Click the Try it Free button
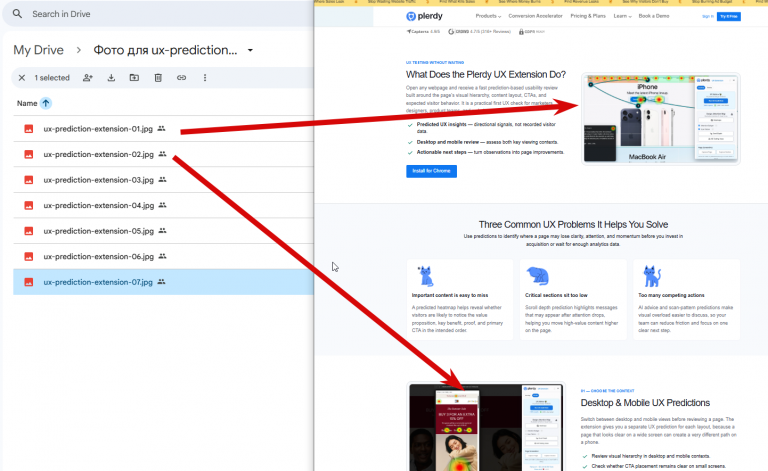The width and height of the screenshot is (768, 471). 728,17
